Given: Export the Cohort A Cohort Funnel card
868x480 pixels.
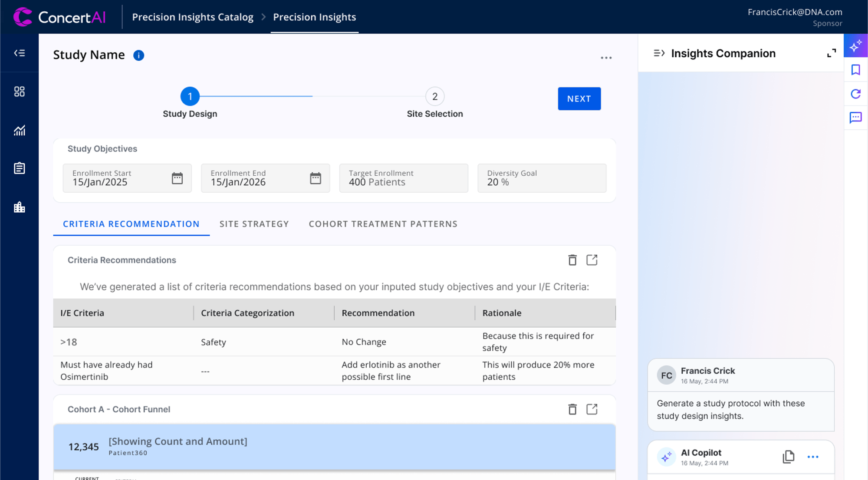Looking at the screenshot, I should (592, 409).
